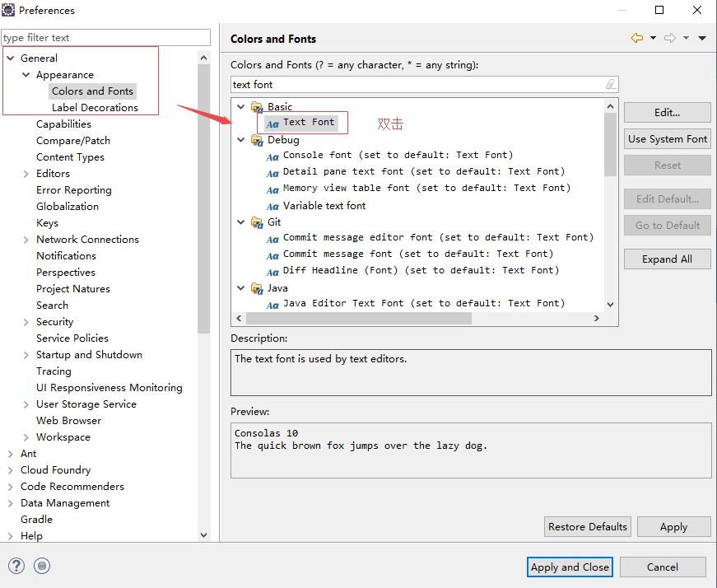Image resolution: width=717 pixels, height=588 pixels.
Task: Click the forward navigation arrow icon
Action: pos(670,38)
